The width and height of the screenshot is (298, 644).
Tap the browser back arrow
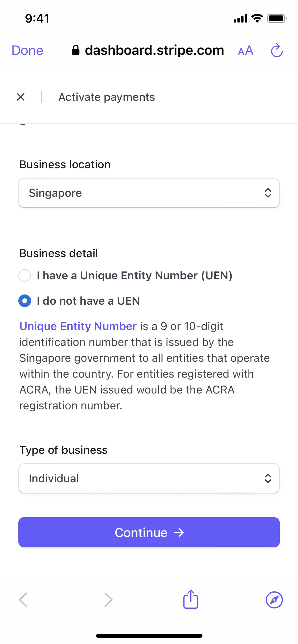[23, 600]
